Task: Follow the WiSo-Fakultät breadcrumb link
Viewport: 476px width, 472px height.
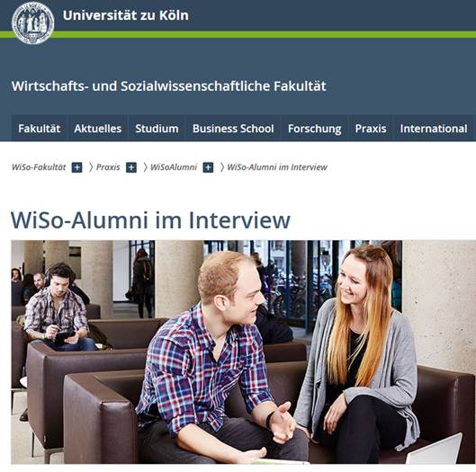Action: 39,167
